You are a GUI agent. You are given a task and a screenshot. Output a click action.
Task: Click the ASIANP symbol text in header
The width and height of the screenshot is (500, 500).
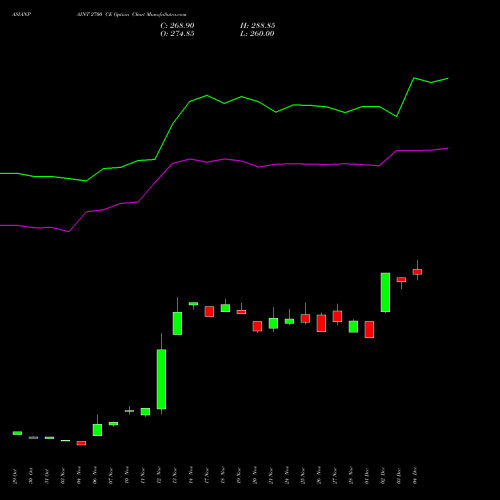tap(22, 14)
